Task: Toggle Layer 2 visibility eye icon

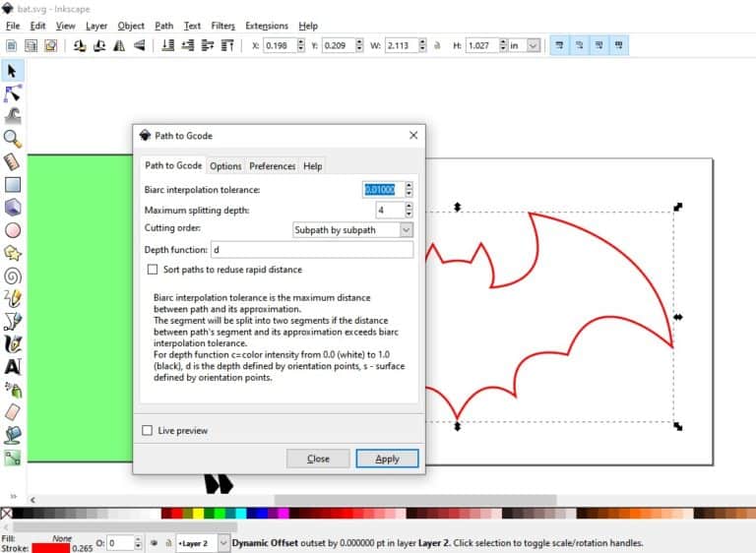Action: coord(155,543)
